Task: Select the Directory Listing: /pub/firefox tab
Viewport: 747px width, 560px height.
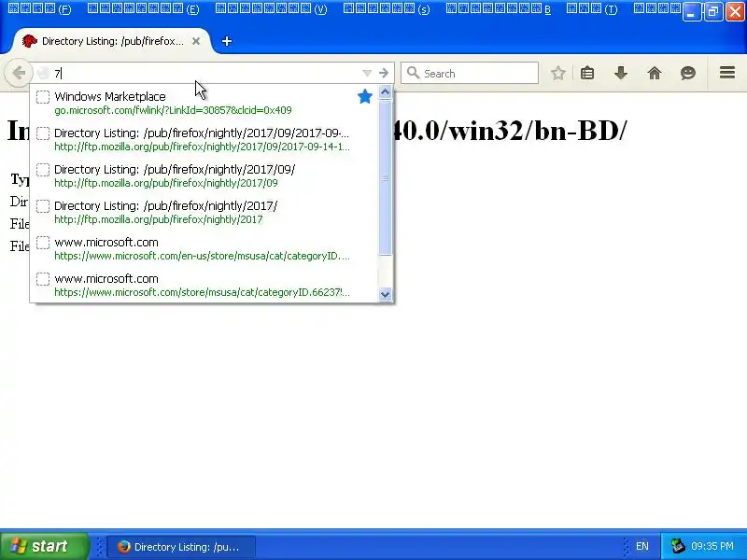Action: 110,41
